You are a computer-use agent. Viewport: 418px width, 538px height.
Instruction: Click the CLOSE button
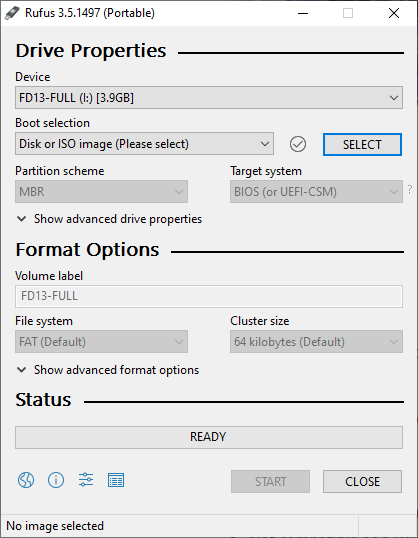[362, 481]
